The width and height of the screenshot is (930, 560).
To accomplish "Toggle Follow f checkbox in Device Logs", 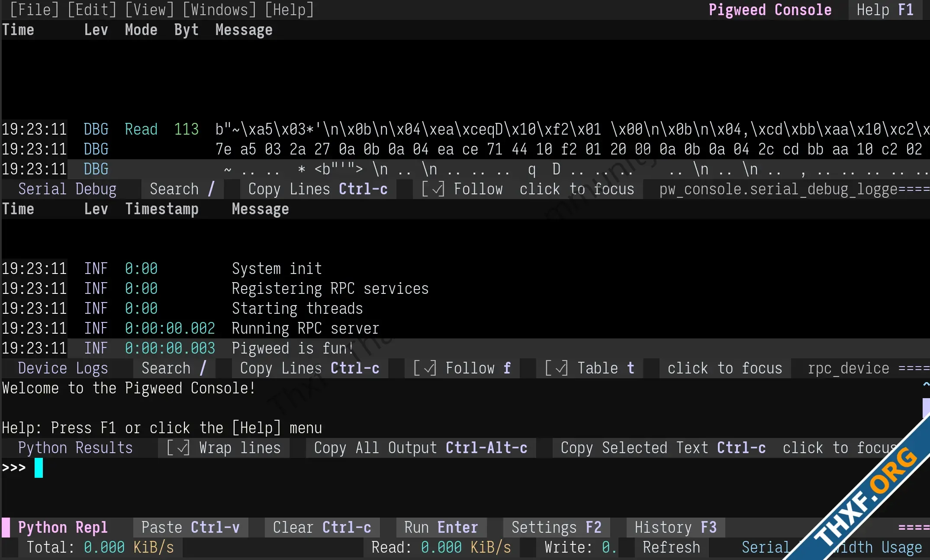I will 462,368.
